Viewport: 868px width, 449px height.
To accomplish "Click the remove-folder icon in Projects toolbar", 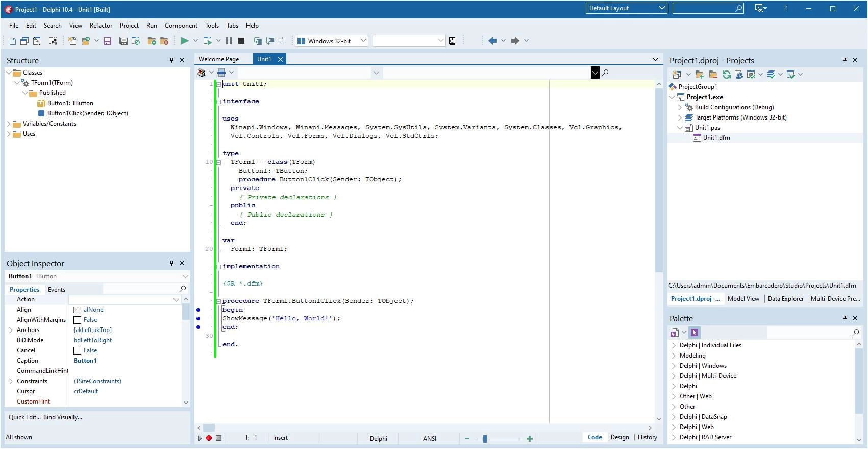I will point(713,75).
